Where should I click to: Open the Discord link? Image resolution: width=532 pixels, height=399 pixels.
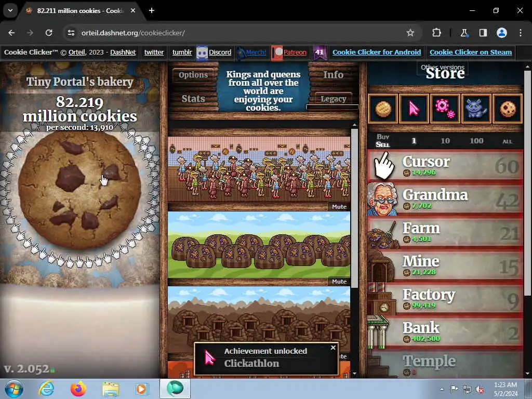[220, 52]
